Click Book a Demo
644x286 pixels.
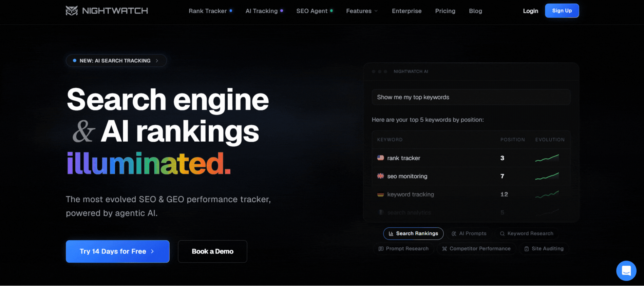pos(212,251)
